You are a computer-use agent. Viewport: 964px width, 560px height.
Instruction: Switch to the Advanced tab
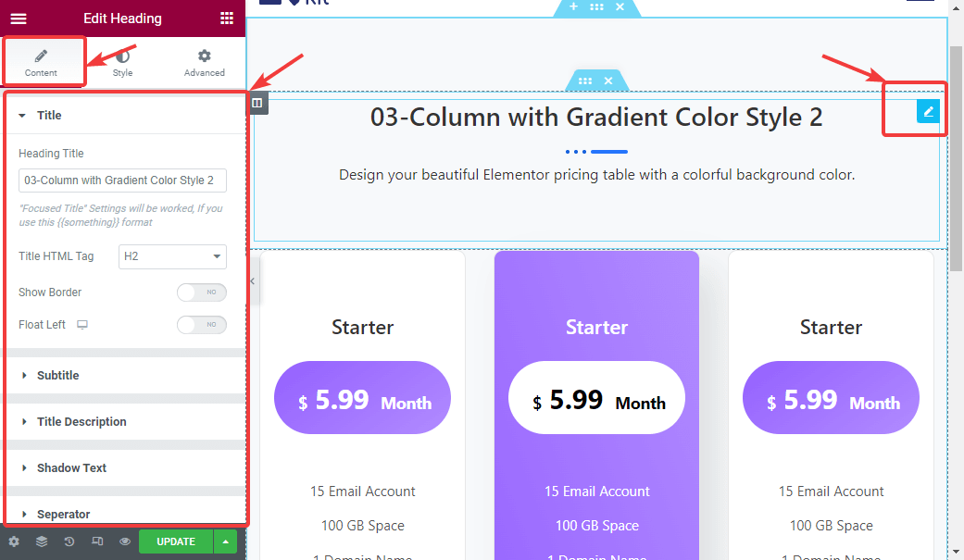click(204, 63)
